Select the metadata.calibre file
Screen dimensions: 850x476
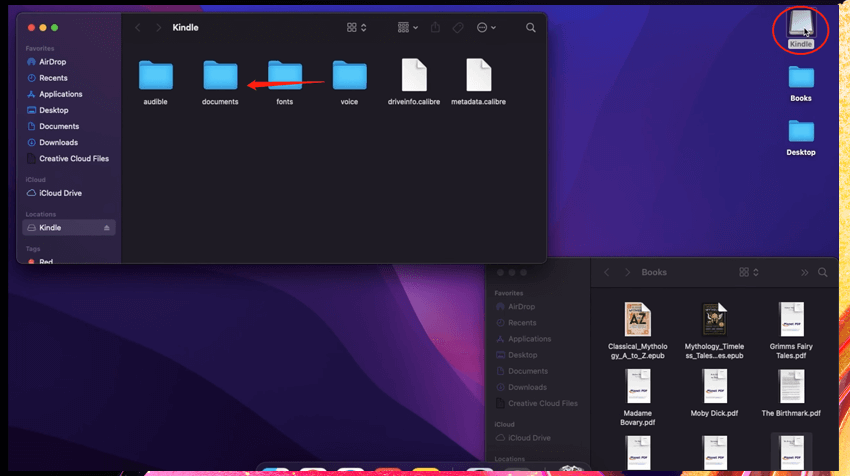pyautogui.click(x=479, y=75)
